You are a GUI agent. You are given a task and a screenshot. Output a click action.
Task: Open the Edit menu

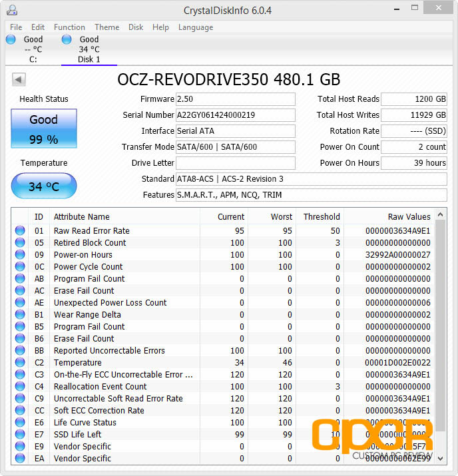coord(38,27)
